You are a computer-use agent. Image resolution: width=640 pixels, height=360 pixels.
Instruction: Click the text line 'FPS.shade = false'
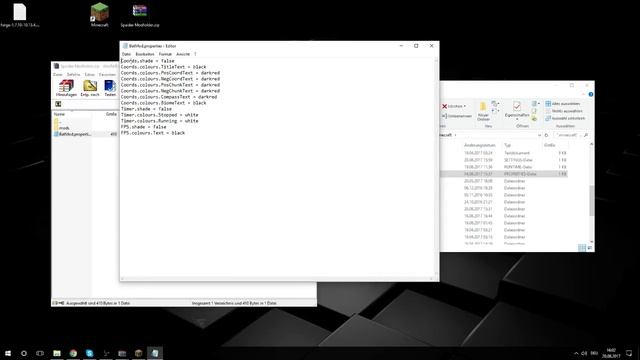coord(143,127)
